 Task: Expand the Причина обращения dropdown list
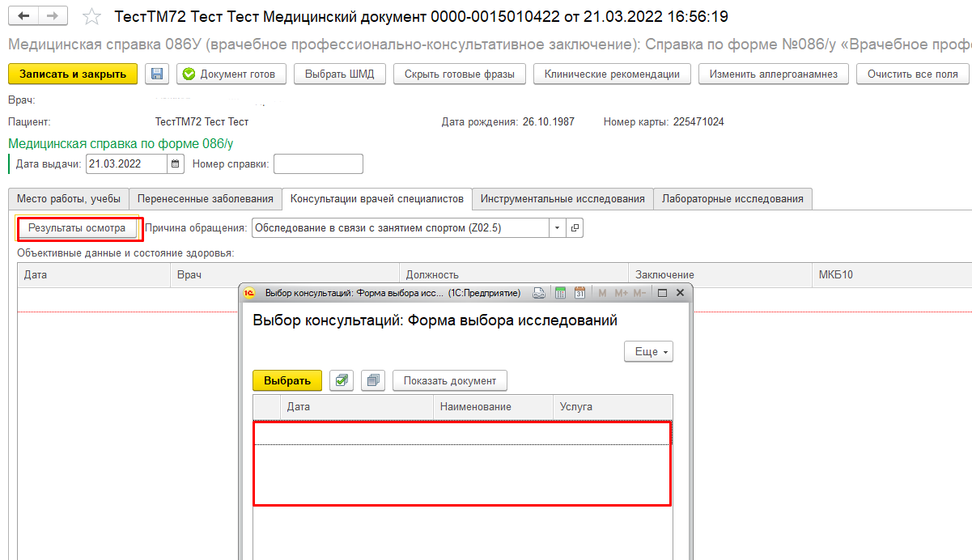(x=557, y=228)
